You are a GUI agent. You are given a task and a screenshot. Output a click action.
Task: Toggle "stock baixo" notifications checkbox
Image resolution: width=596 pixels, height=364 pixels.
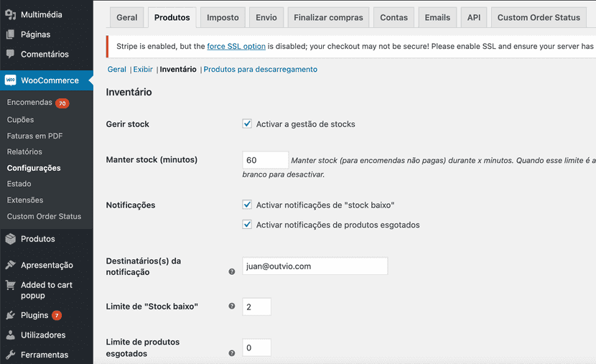click(247, 205)
